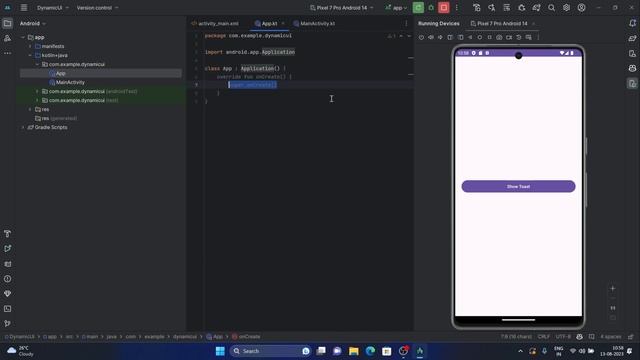This screenshot has width=640, height=360.
Task: Open the main hamburger menu
Action: 24,8
